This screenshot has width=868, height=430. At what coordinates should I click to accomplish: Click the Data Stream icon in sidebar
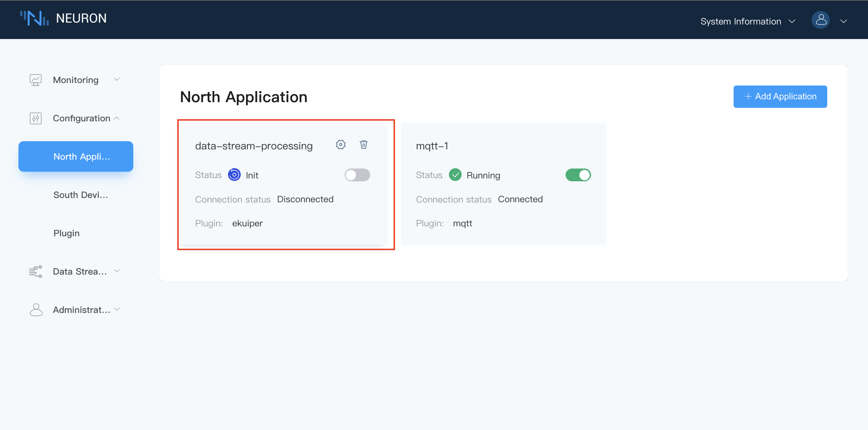click(x=35, y=271)
